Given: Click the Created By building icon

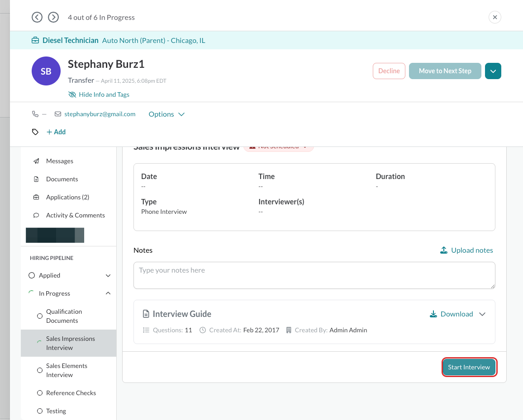Looking at the screenshot, I should 289,330.
